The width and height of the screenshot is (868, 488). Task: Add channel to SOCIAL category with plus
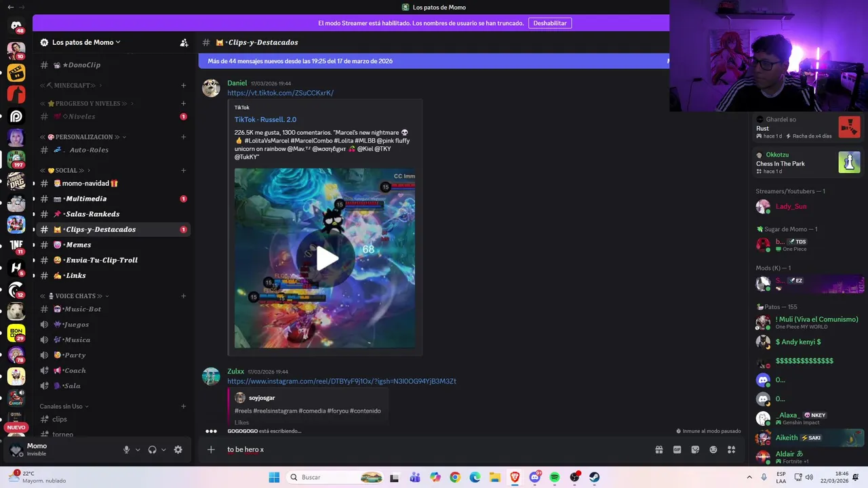(x=183, y=170)
